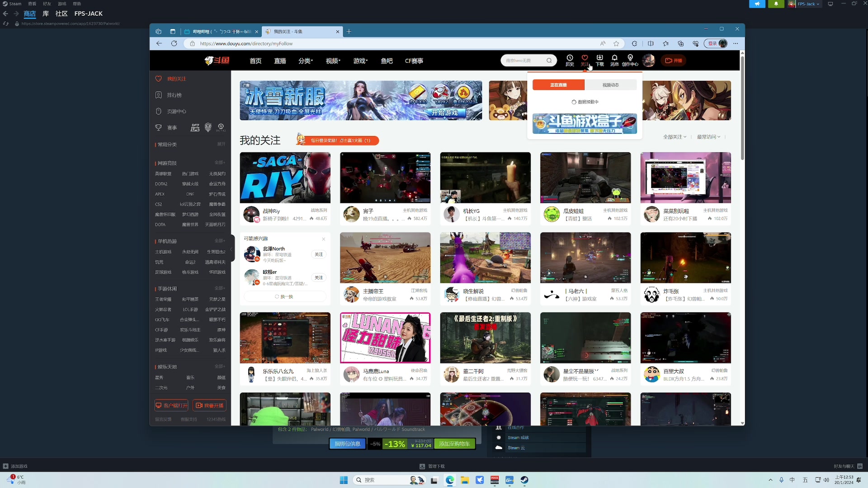Click the Douyu logo
Image resolution: width=868 pixels, height=488 pixels.
(217, 61)
